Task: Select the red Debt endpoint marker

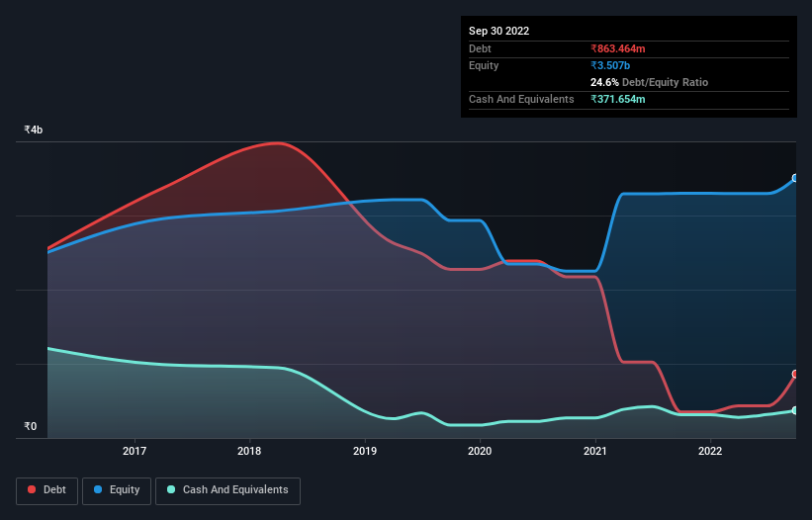Action: pyautogui.click(x=795, y=374)
